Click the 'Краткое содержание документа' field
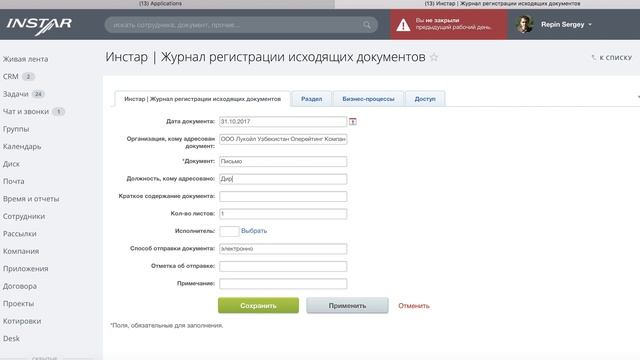This screenshot has height=360, width=640. coord(283,196)
